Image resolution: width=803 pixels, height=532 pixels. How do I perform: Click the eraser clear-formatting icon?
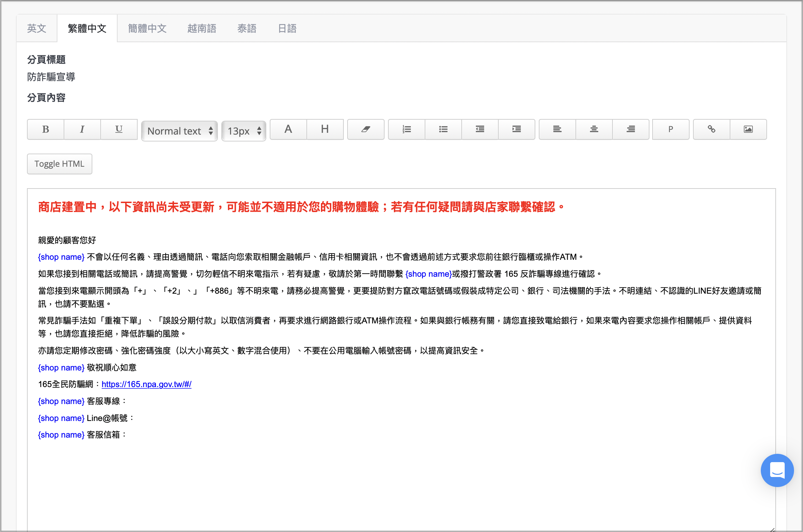pyautogui.click(x=366, y=129)
